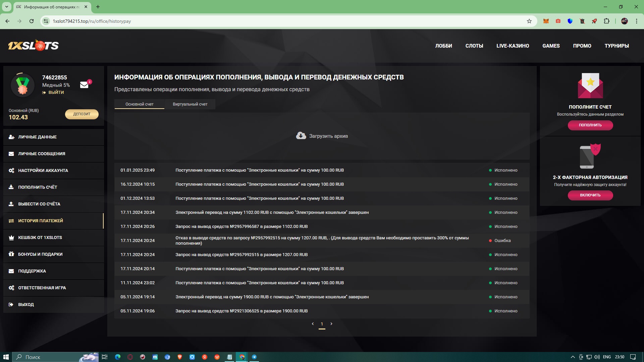
Task: Click the ВКЛЮЧИТЬ two-factor button
Action: click(x=590, y=195)
